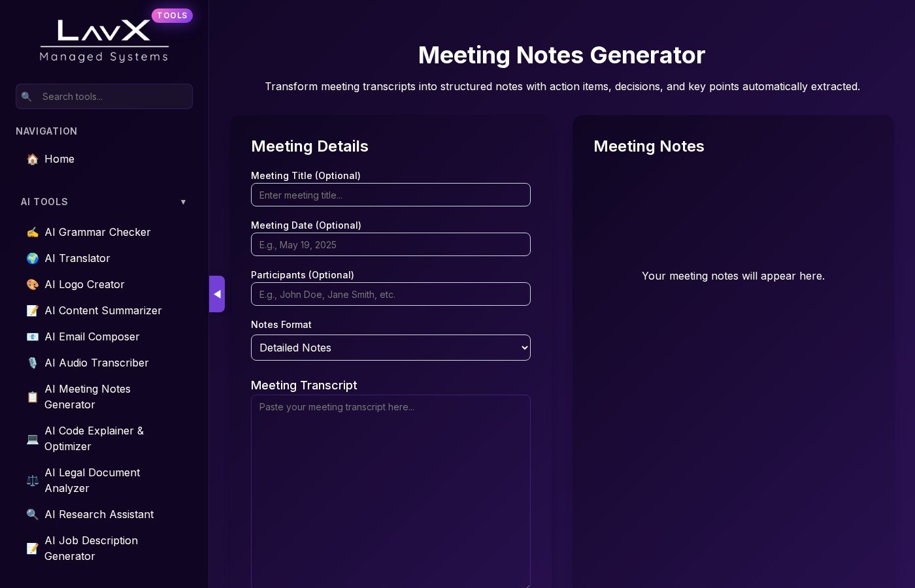The image size is (915, 588).
Task: Click the LavX Managed Systems logo
Action: (104, 41)
